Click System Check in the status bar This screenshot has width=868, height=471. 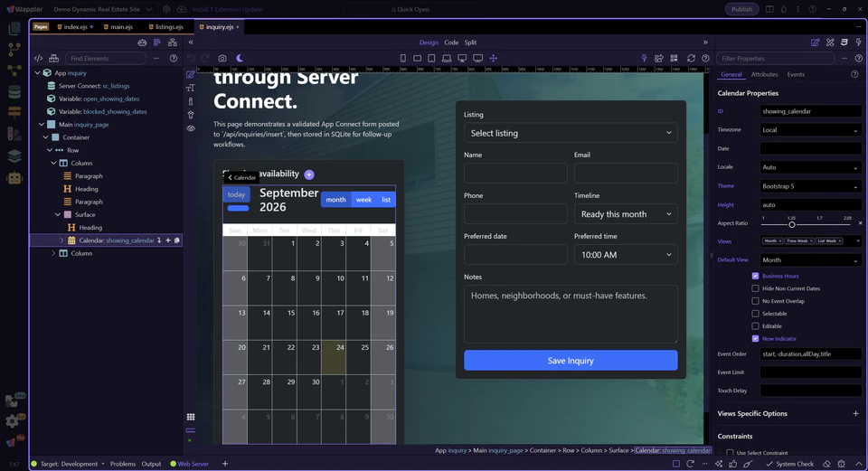point(789,464)
